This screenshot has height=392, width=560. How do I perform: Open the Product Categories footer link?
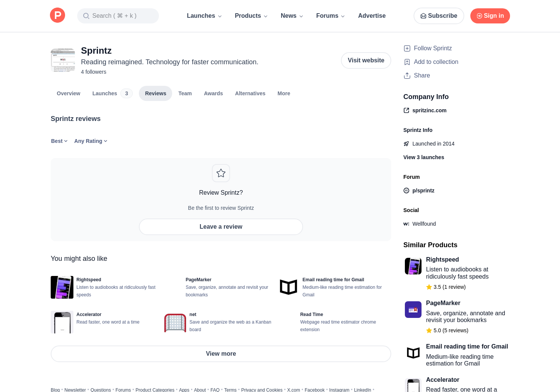155,390
